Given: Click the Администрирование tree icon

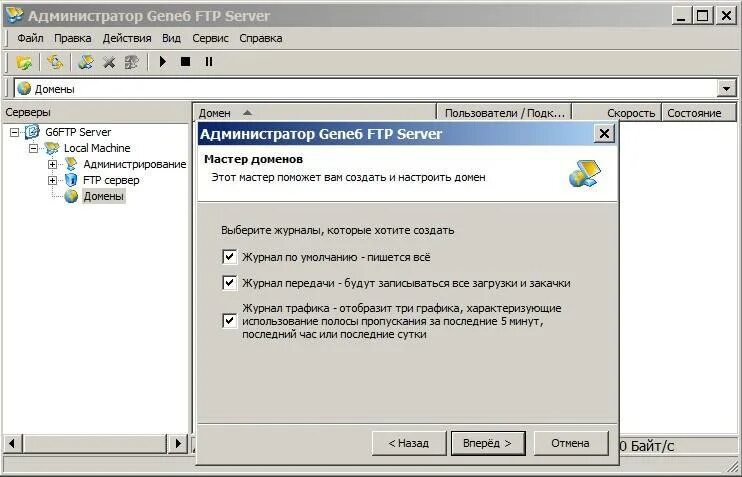Looking at the screenshot, I should (71, 164).
